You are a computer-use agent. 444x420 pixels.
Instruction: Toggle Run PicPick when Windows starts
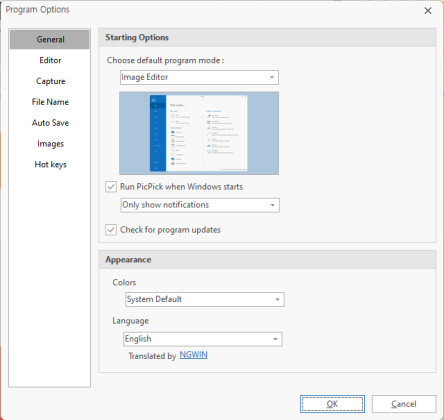pyautogui.click(x=111, y=187)
